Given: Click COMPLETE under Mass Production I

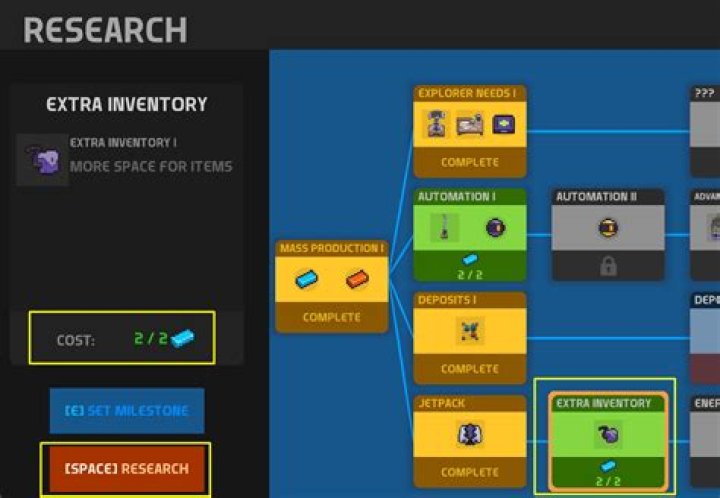Looking at the screenshot, I should [332, 317].
